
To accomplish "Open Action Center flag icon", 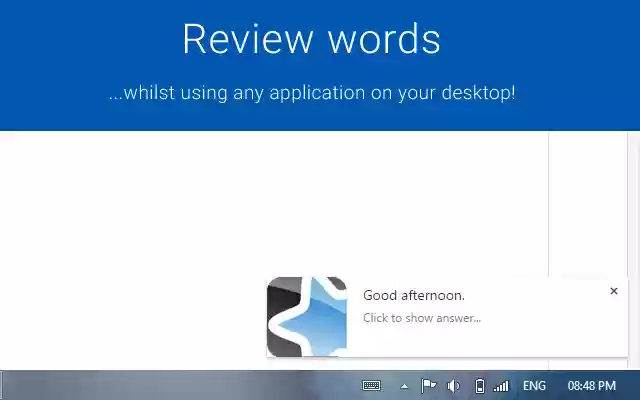I will pyautogui.click(x=428, y=385).
